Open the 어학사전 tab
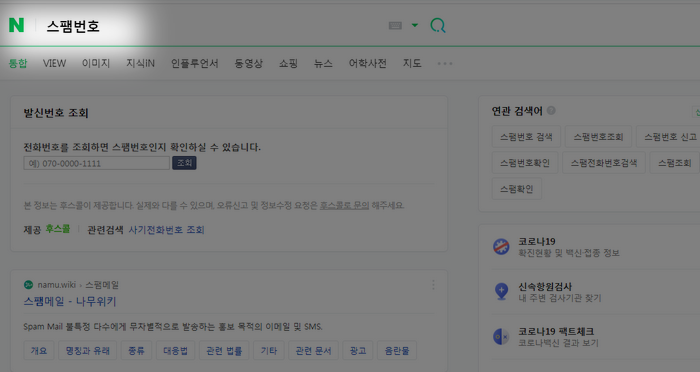The width and height of the screenshot is (700, 372). point(367,63)
